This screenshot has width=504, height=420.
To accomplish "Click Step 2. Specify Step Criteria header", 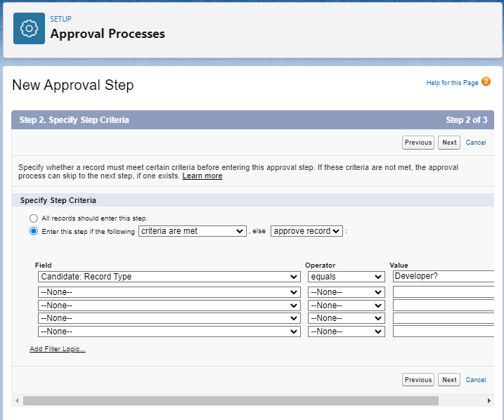I will [75, 120].
